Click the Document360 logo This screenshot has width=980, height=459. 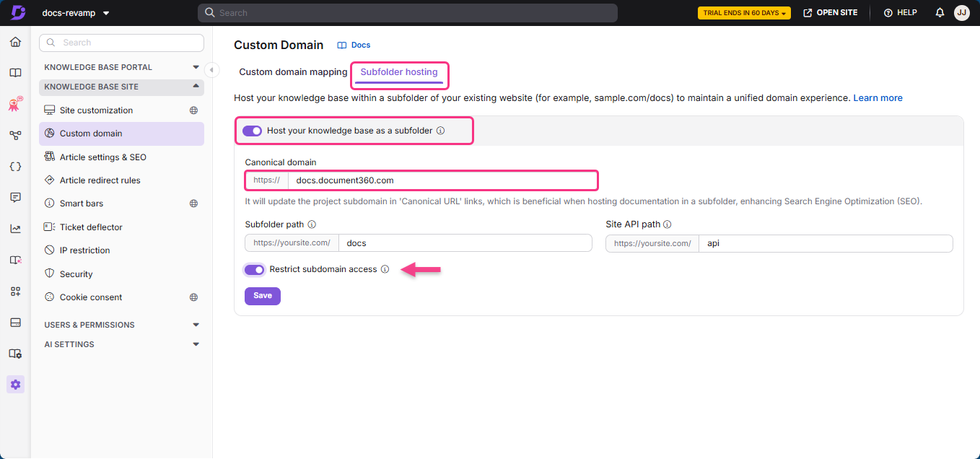pos(18,12)
